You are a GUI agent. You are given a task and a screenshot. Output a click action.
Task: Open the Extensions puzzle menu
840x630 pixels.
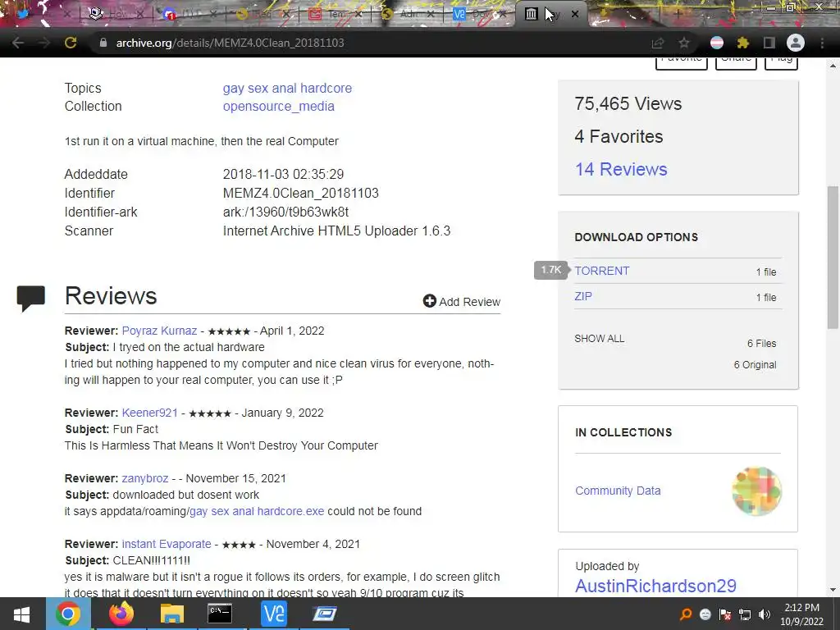(742, 43)
